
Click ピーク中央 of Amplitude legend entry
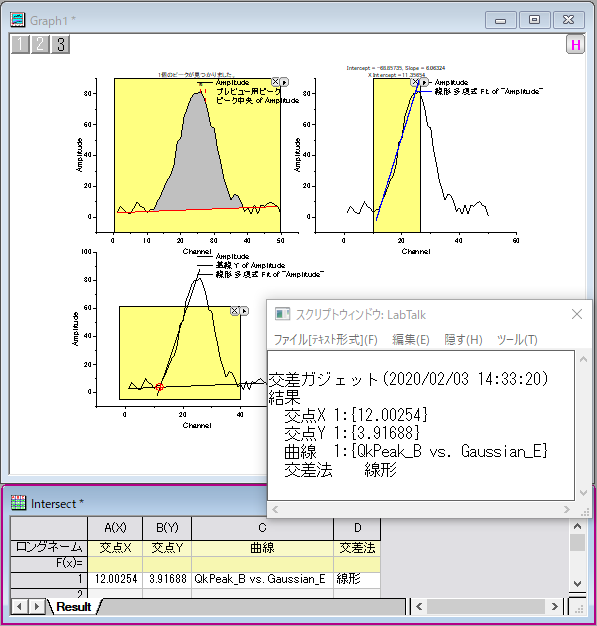pos(258,100)
